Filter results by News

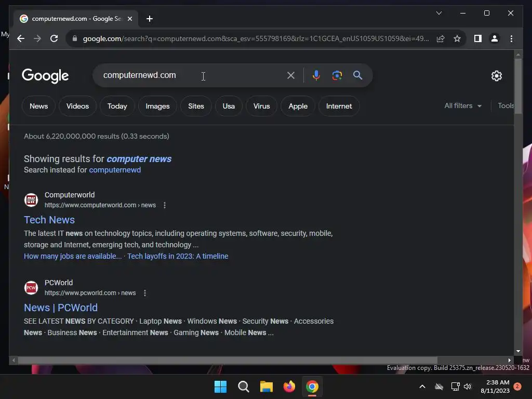[x=38, y=106]
